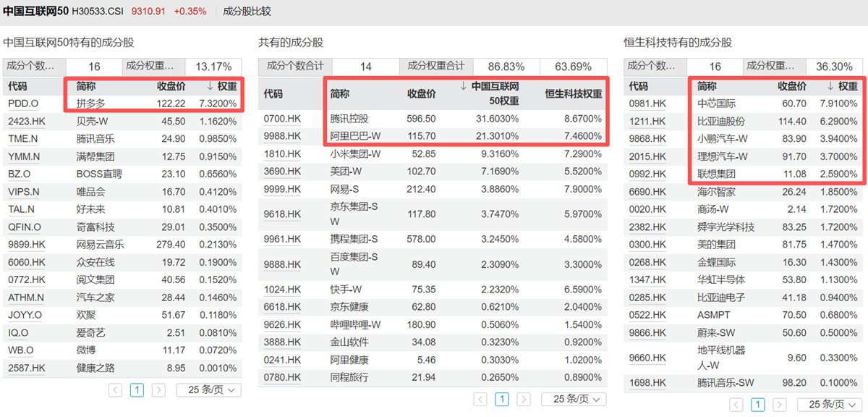Sort middle table by 恒生科技权重 header
868x417 pixels.
coord(573,93)
